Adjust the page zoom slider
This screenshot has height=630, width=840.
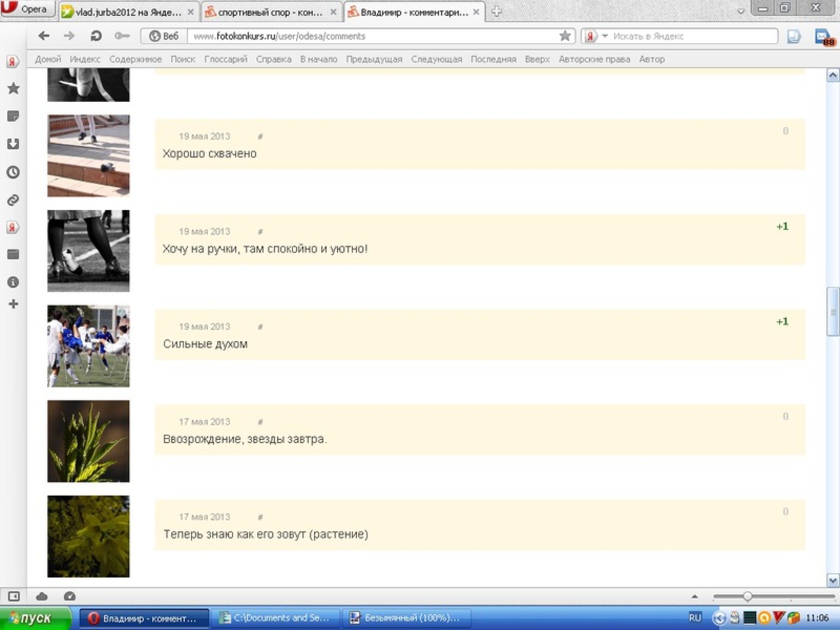747,596
